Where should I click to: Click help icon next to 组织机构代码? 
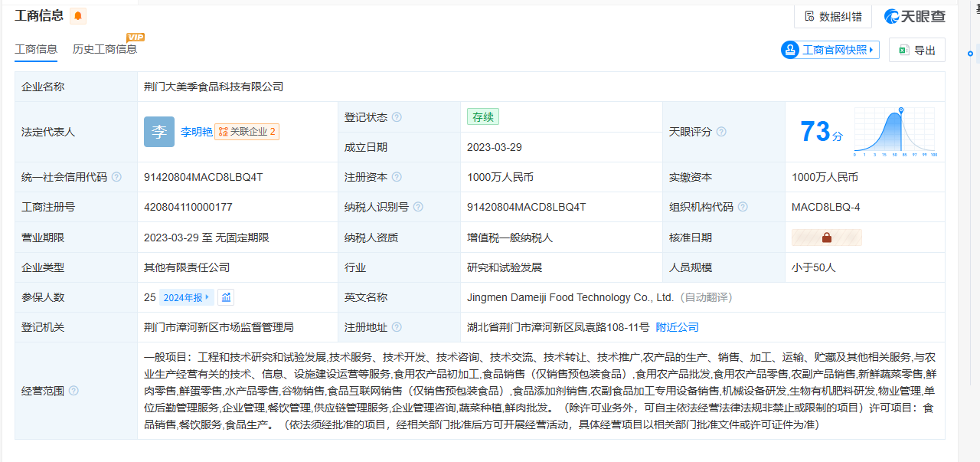tap(743, 207)
